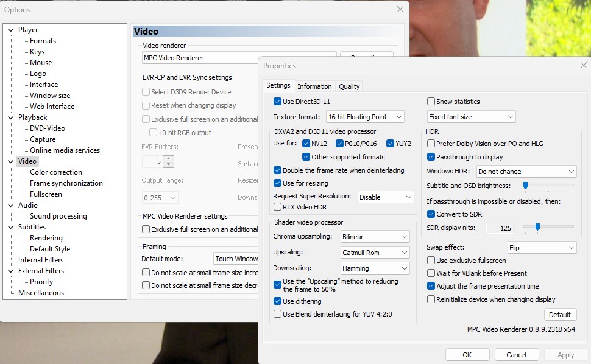Switch to the Information tab
This screenshot has width=591, height=364.
click(314, 86)
